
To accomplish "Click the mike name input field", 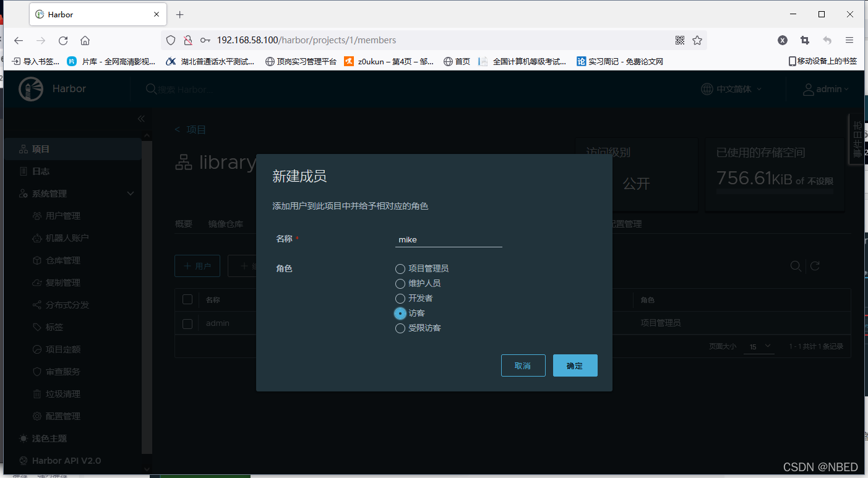I will click(x=448, y=240).
